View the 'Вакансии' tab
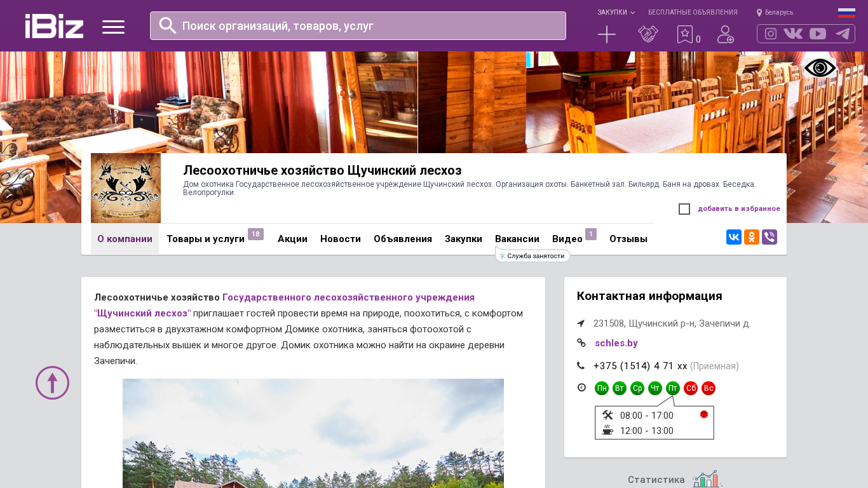The image size is (868, 488). [x=517, y=239]
